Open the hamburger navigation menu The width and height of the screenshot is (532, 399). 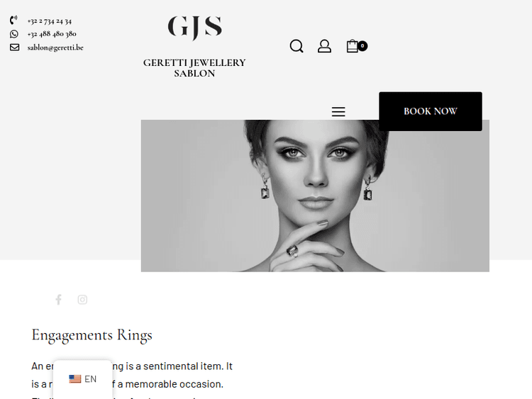click(x=338, y=111)
